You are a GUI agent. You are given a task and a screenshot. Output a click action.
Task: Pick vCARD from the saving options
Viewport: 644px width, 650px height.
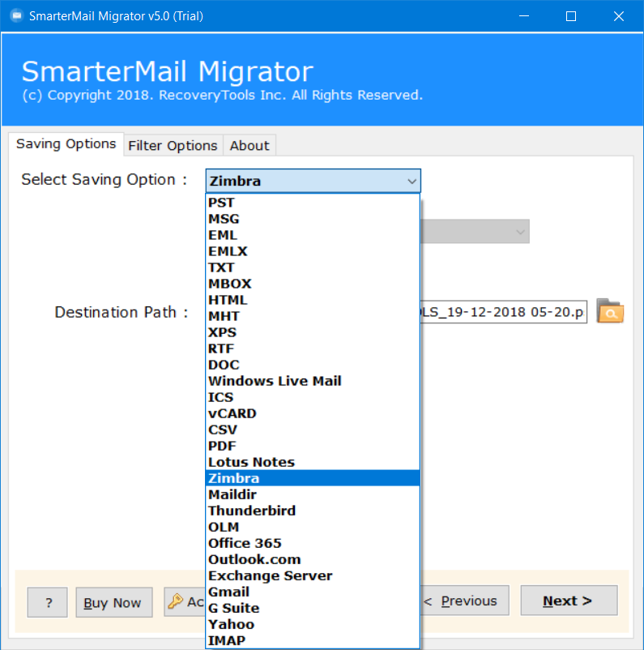click(x=313, y=413)
